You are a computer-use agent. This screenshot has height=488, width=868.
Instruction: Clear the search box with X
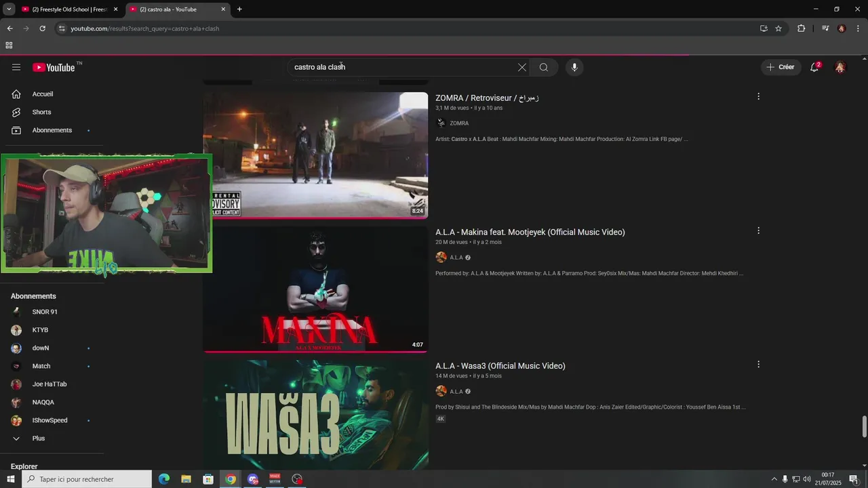pyautogui.click(x=522, y=67)
